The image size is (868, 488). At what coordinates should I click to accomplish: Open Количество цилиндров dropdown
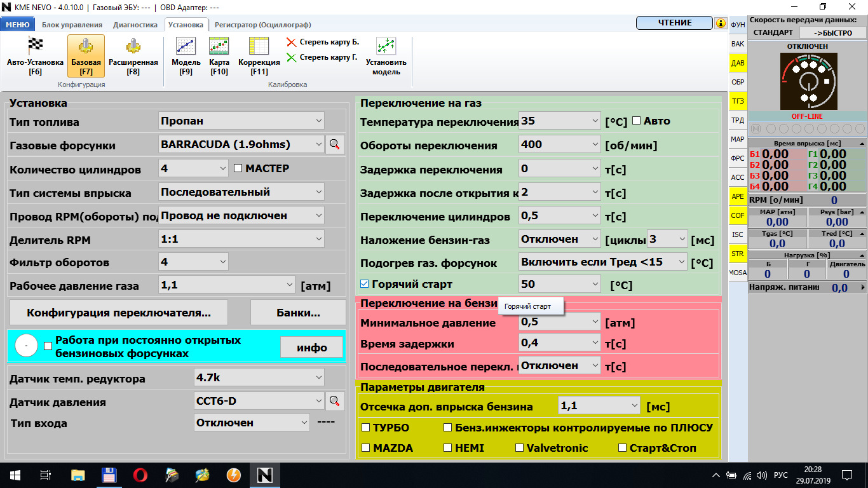pyautogui.click(x=193, y=168)
